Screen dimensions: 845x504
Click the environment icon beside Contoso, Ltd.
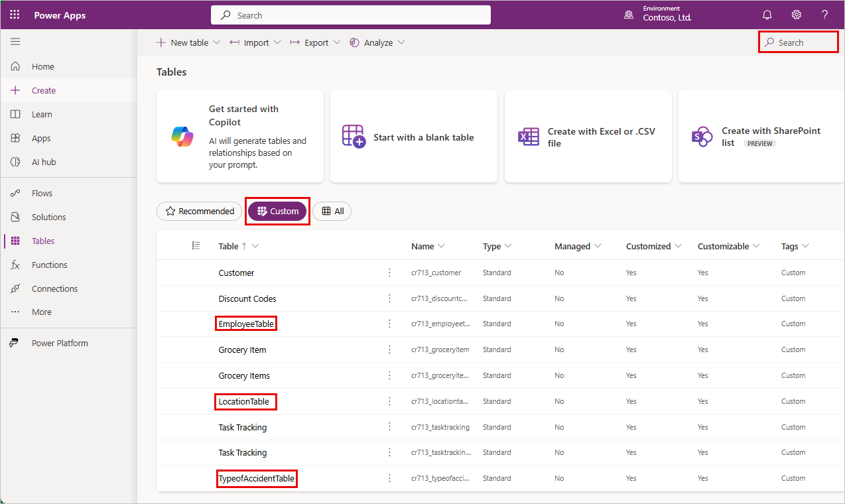(629, 15)
